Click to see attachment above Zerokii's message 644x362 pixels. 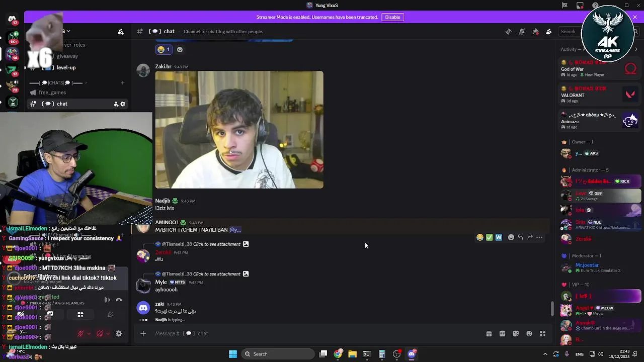[x=217, y=244]
